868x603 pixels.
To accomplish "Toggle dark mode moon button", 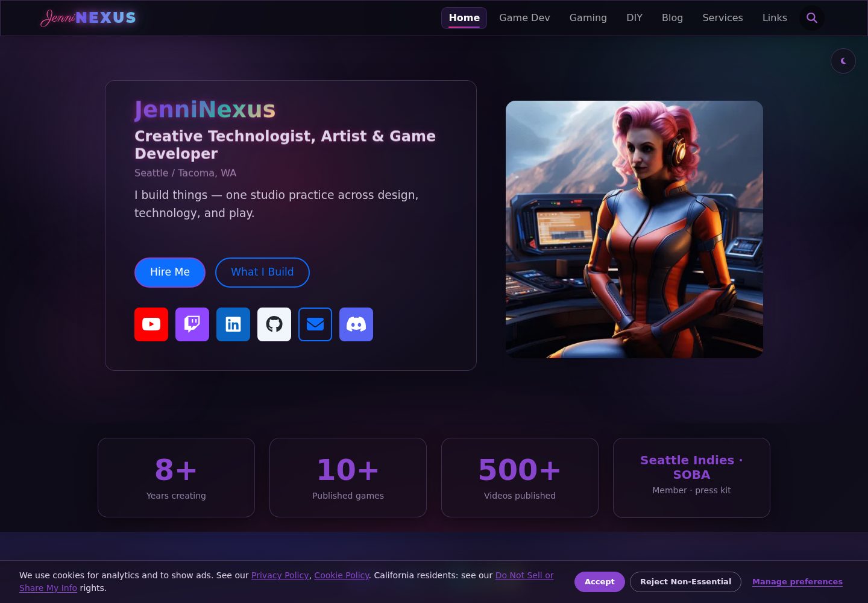I will [x=843, y=61].
